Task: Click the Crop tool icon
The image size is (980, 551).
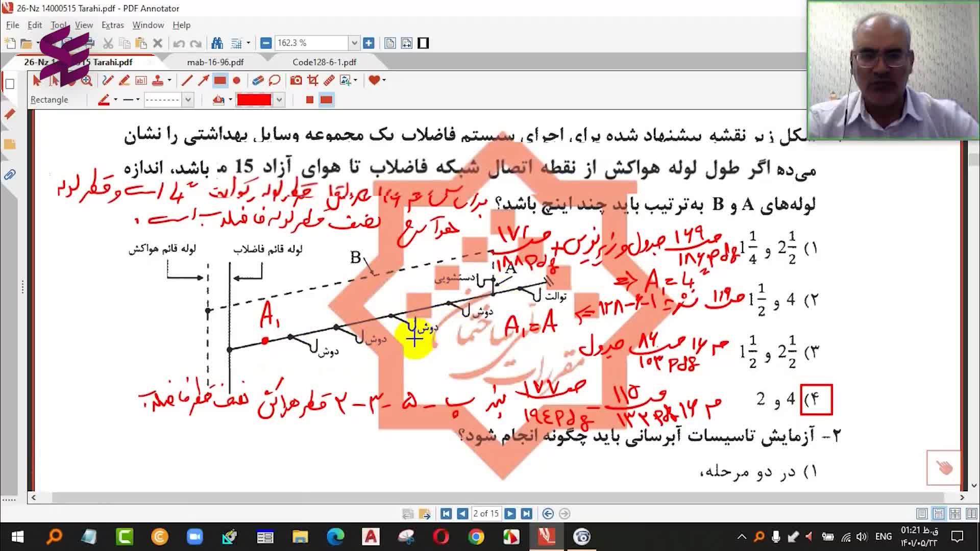Action: tap(313, 80)
